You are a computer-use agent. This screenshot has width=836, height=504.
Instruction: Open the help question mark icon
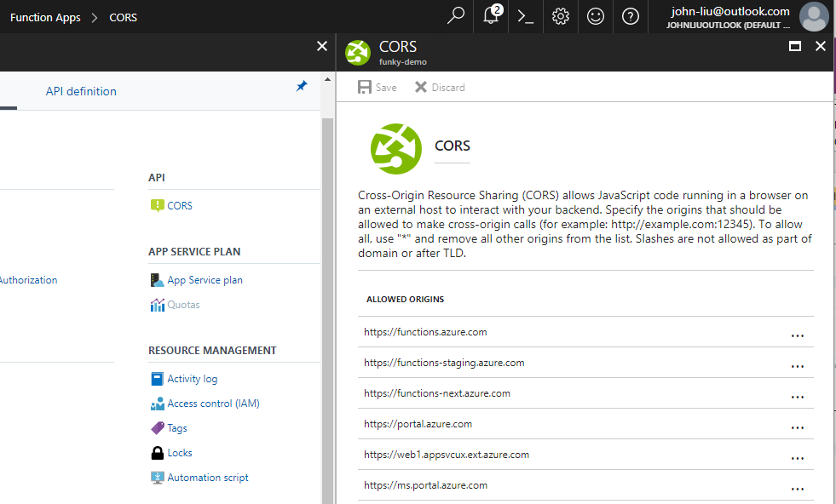[630, 16]
